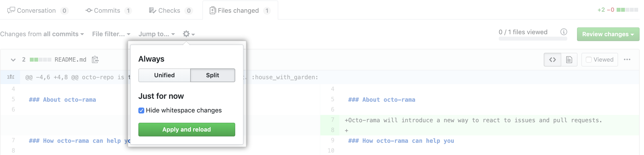Screen dimensions: 644x155
Task: Expand the Jump to dropdown
Action: (156, 34)
